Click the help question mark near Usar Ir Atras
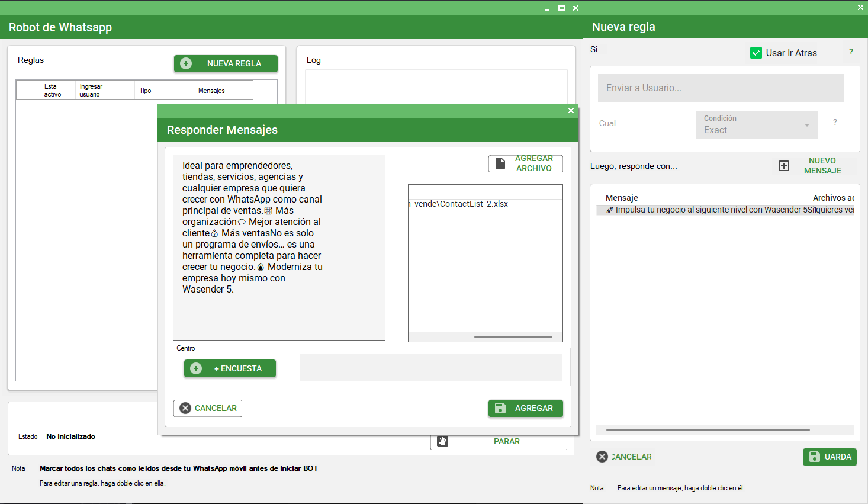Viewport: 868px width, 504px height. click(x=851, y=52)
